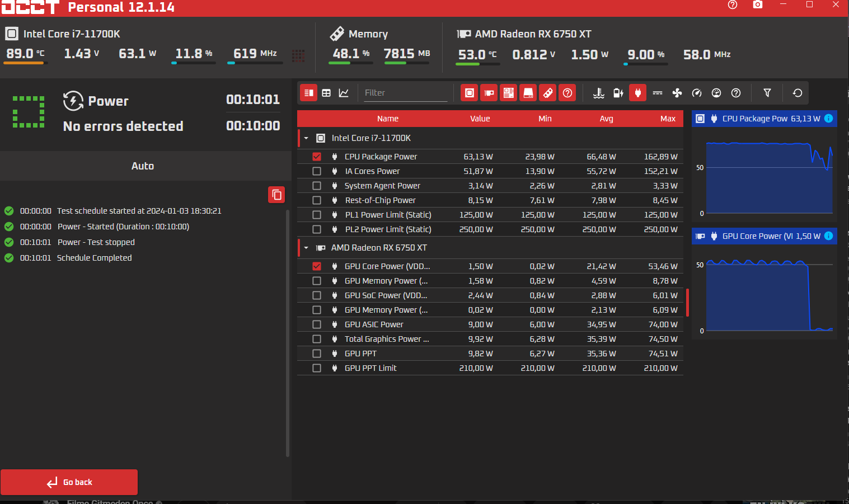
Task: Show current sensors with the dashed-line icon
Action: [x=658, y=93]
